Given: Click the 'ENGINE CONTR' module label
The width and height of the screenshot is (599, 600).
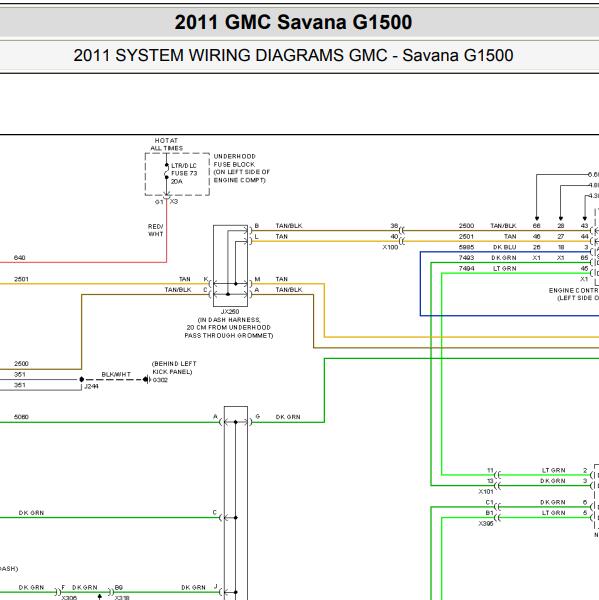Looking at the screenshot, I should [x=574, y=290].
